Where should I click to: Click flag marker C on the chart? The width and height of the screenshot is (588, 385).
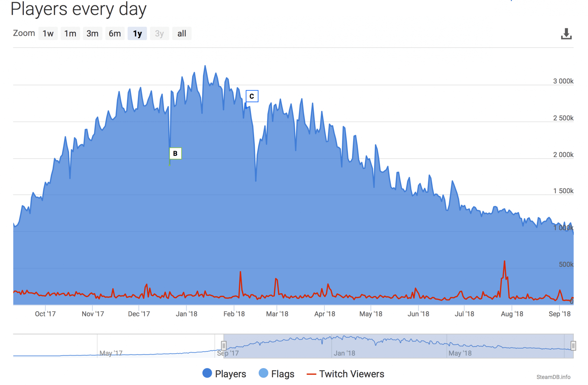252,96
